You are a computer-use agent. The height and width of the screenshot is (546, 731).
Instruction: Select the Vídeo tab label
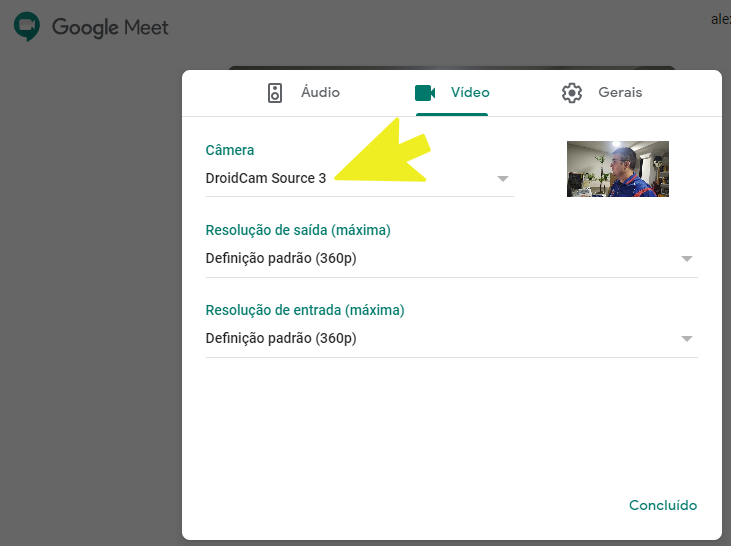click(470, 92)
